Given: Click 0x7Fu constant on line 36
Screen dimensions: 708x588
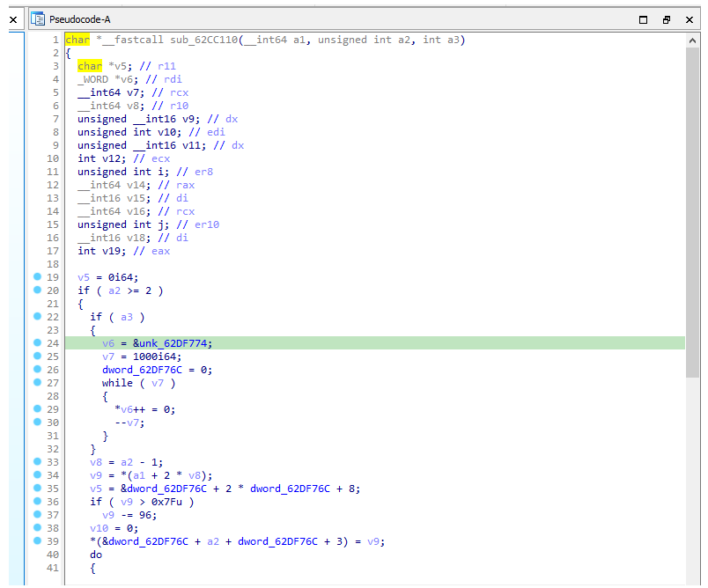Looking at the screenshot, I should click(166, 502).
